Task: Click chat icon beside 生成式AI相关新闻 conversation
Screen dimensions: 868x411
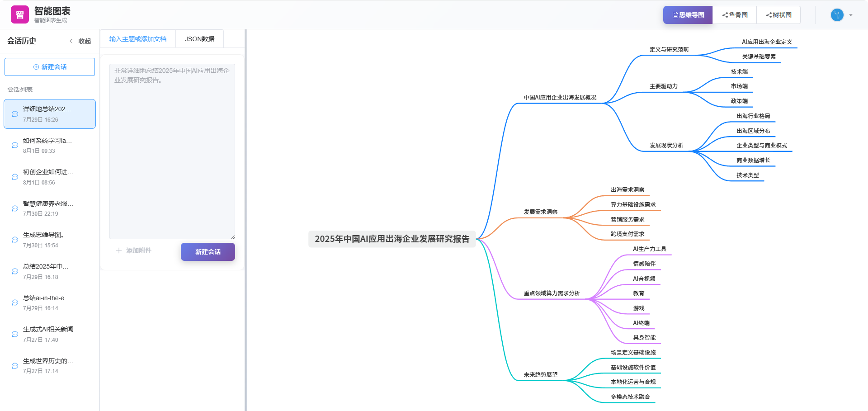Action: point(15,335)
